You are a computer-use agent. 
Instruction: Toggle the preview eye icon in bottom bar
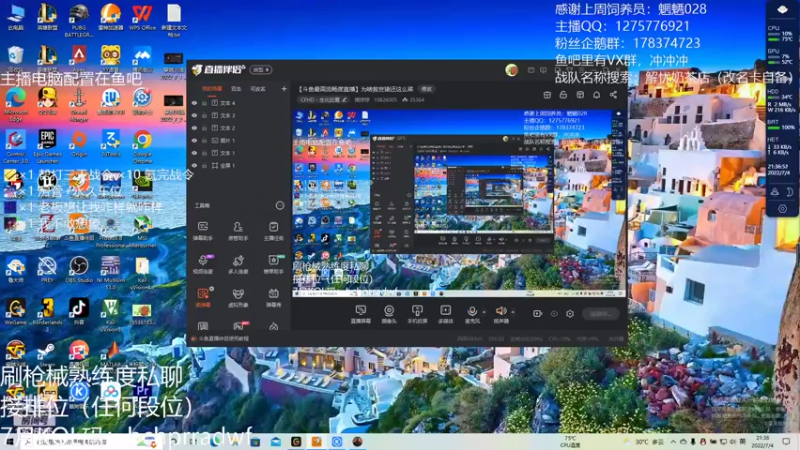[x=554, y=314]
